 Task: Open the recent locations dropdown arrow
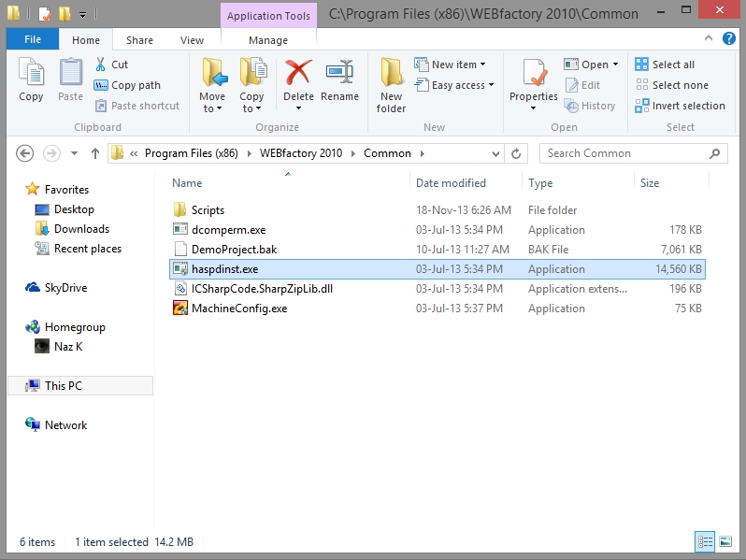point(74,153)
